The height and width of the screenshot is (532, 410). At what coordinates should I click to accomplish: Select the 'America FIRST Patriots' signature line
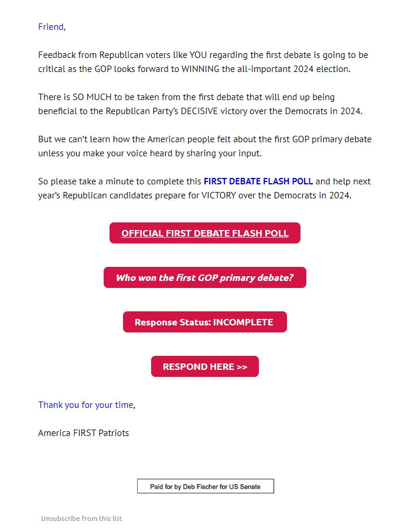click(x=83, y=433)
